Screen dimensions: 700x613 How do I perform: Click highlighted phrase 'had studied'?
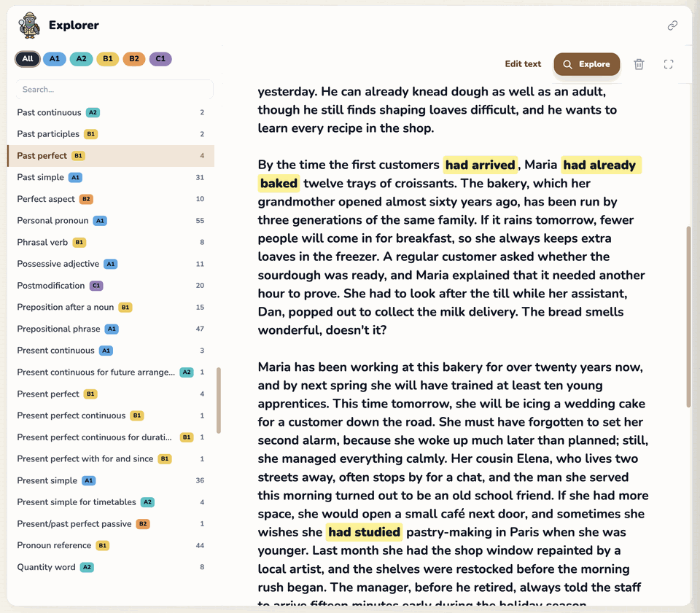coord(364,532)
